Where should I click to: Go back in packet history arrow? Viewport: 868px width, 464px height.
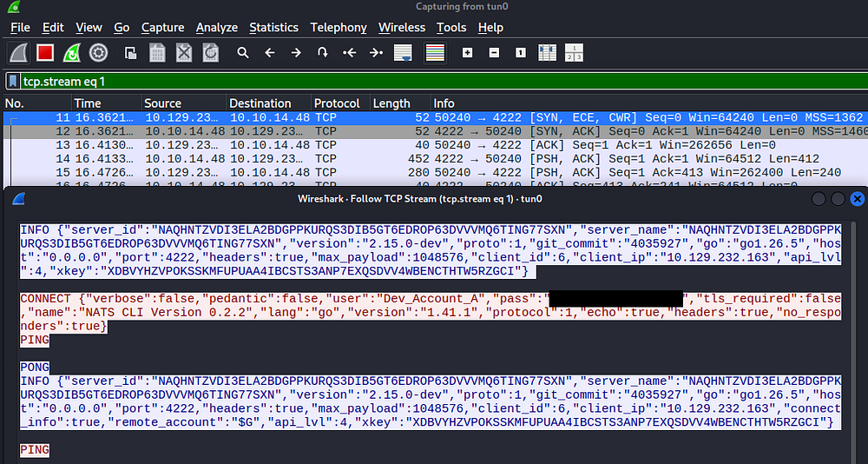[x=270, y=53]
